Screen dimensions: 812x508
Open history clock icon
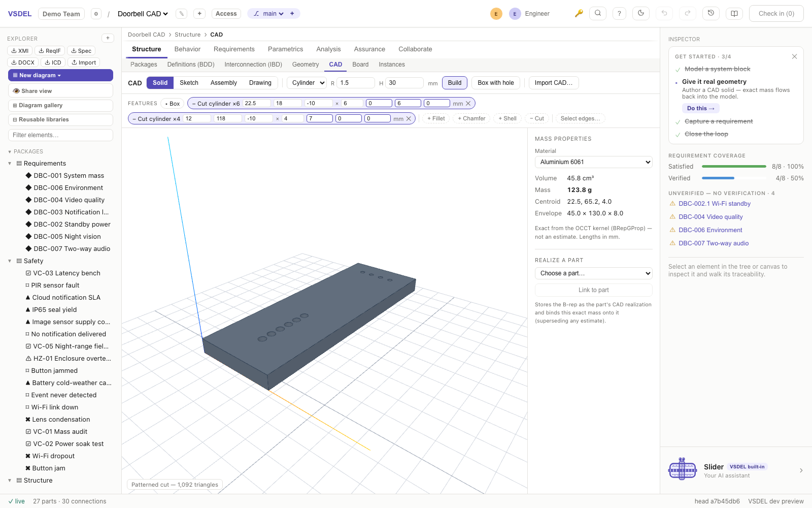point(711,14)
